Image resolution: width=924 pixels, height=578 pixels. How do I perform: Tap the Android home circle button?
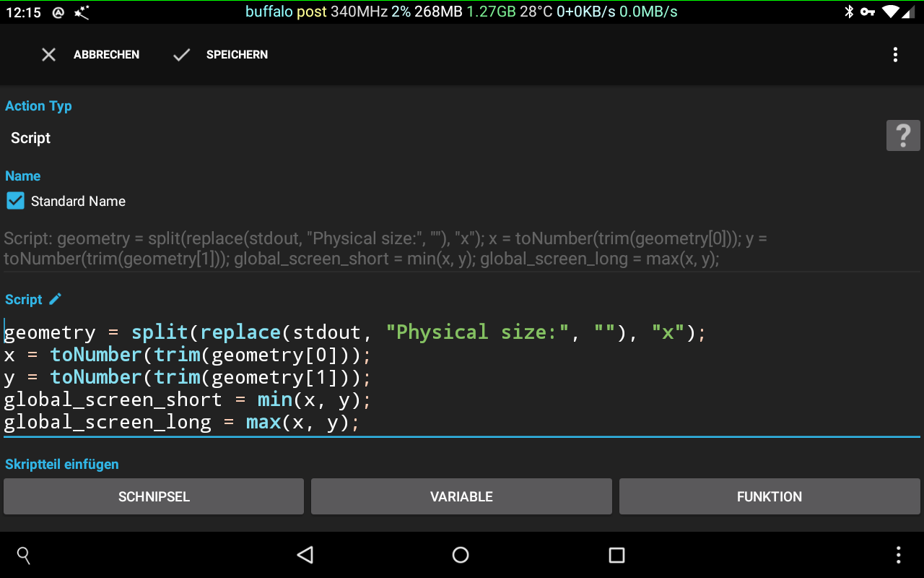click(x=461, y=555)
